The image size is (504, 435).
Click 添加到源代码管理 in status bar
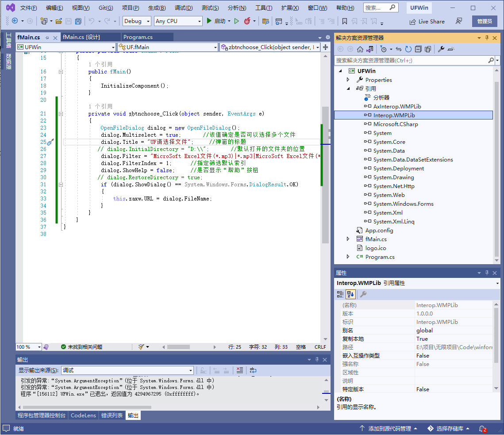[388, 428]
